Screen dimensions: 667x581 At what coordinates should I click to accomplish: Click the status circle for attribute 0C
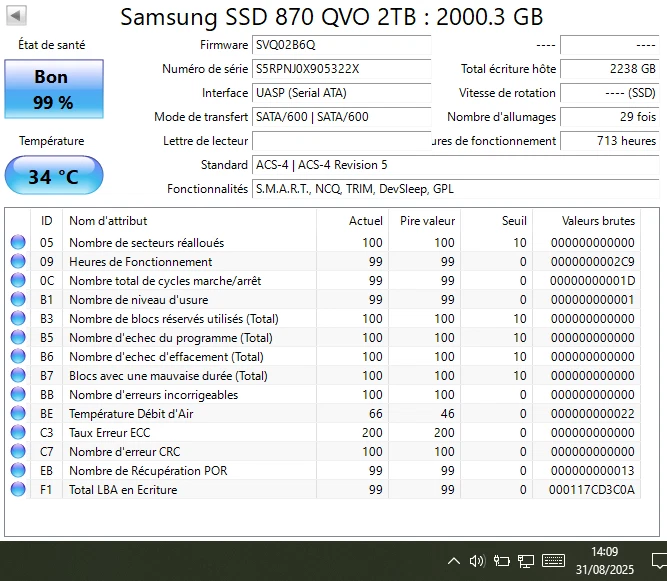[18, 280]
